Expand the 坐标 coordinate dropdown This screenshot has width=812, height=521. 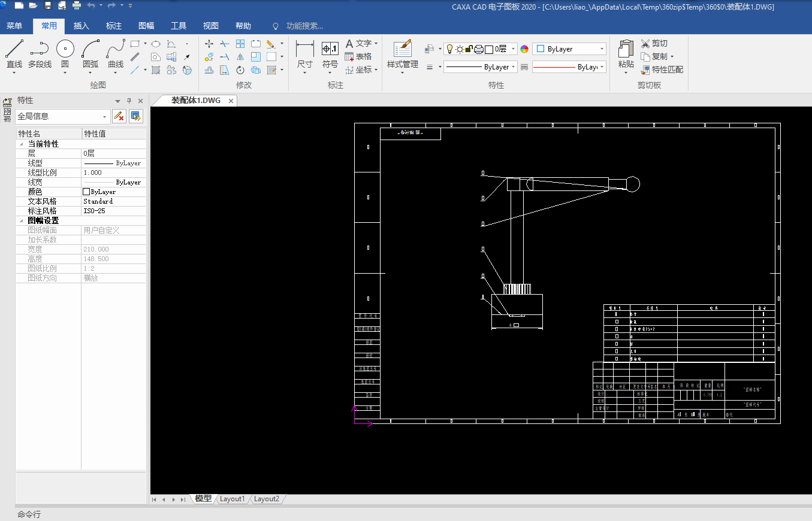pos(376,69)
